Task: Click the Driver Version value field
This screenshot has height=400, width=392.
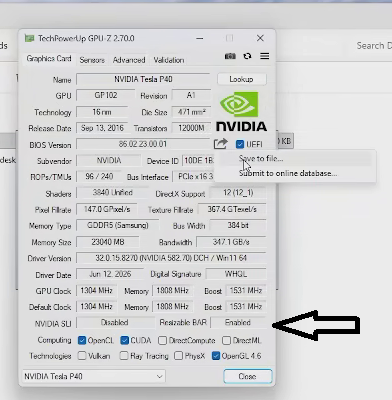Action: [x=171, y=258]
